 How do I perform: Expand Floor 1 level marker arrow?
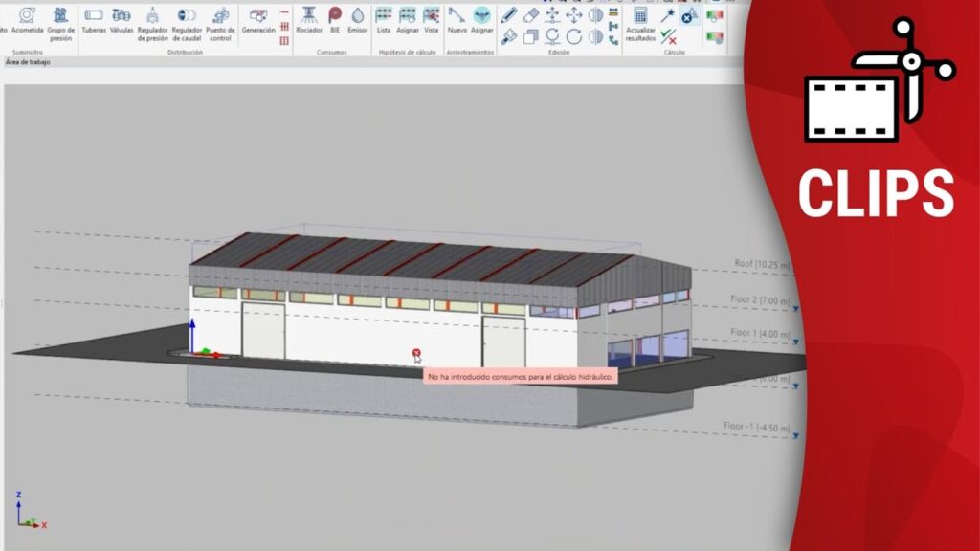click(796, 341)
